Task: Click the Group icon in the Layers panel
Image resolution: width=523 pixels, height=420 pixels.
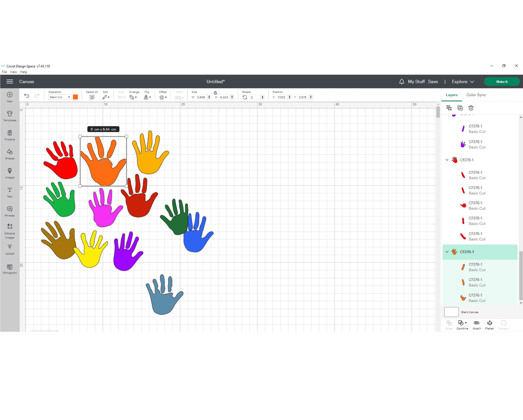Action: pos(449,108)
